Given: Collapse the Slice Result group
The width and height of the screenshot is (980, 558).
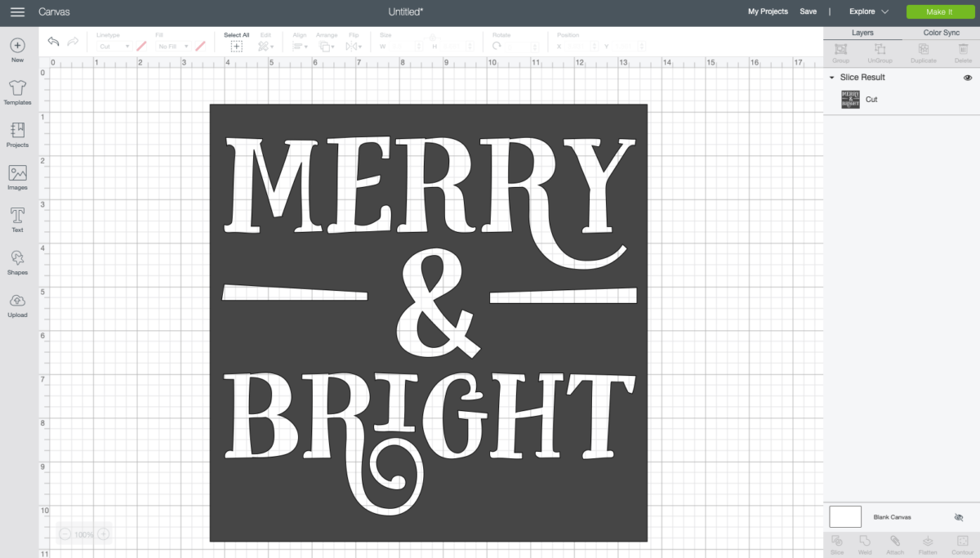Looking at the screenshot, I should (x=831, y=78).
